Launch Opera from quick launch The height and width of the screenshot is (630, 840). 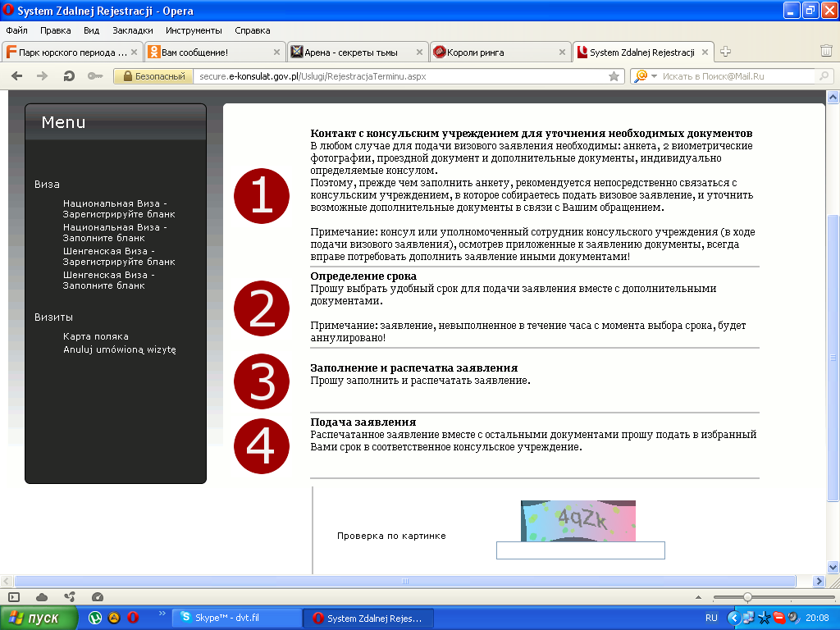[x=133, y=618]
